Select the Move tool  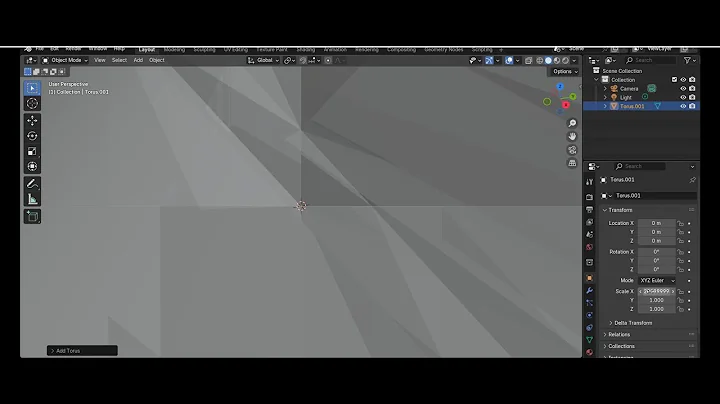click(32, 120)
